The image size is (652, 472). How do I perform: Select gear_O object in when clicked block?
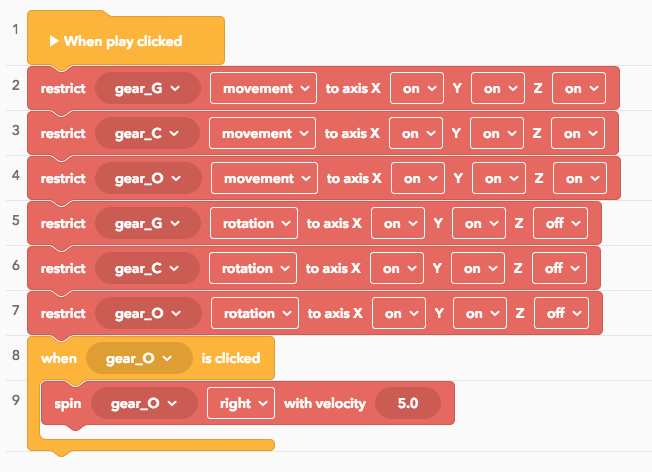tap(139, 358)
